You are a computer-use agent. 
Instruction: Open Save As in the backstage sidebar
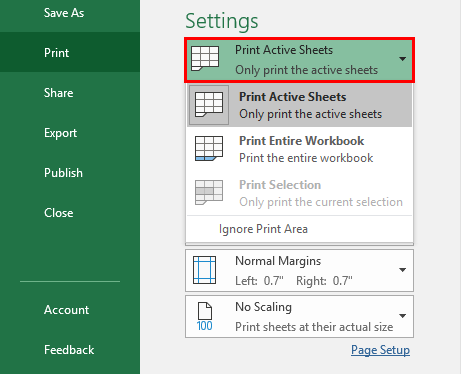[64, 13]
